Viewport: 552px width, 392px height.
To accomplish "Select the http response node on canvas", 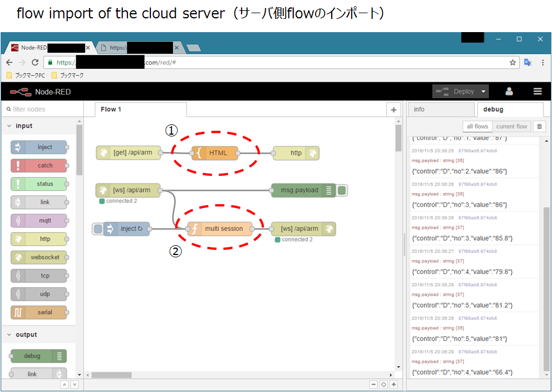I will 296,153.
